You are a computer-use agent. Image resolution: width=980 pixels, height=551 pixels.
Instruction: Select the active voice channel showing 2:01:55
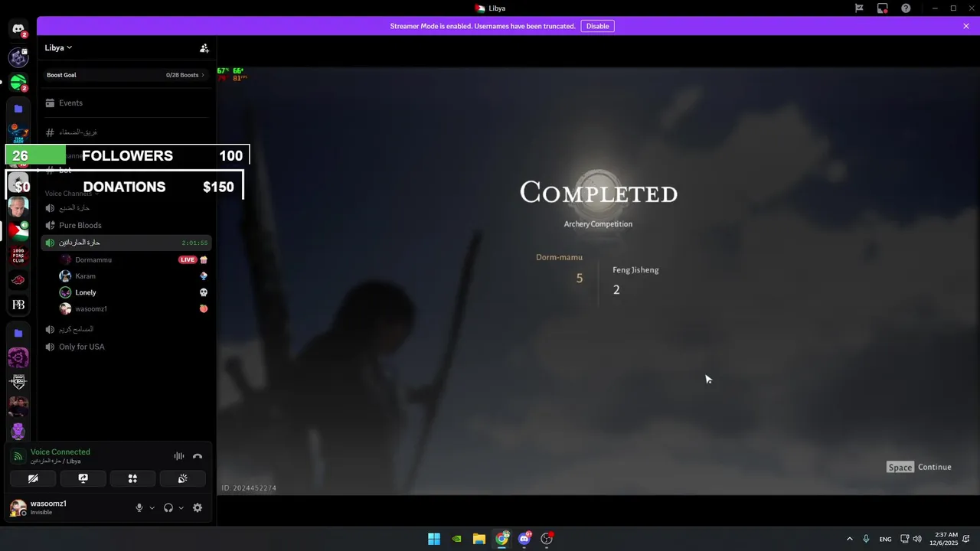tap(126, 243)
